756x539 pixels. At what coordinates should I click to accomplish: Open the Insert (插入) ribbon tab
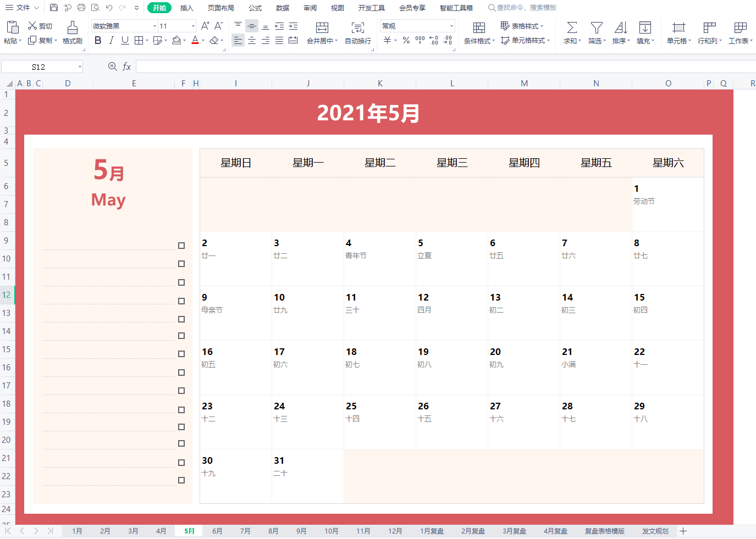pyautogui.click(x=187, y=8)
